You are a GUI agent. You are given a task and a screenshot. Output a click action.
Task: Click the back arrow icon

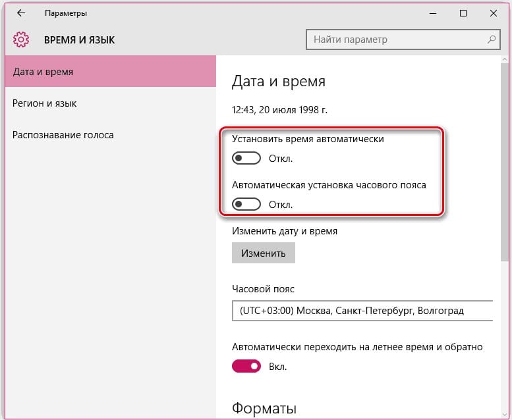coord(21,13)
